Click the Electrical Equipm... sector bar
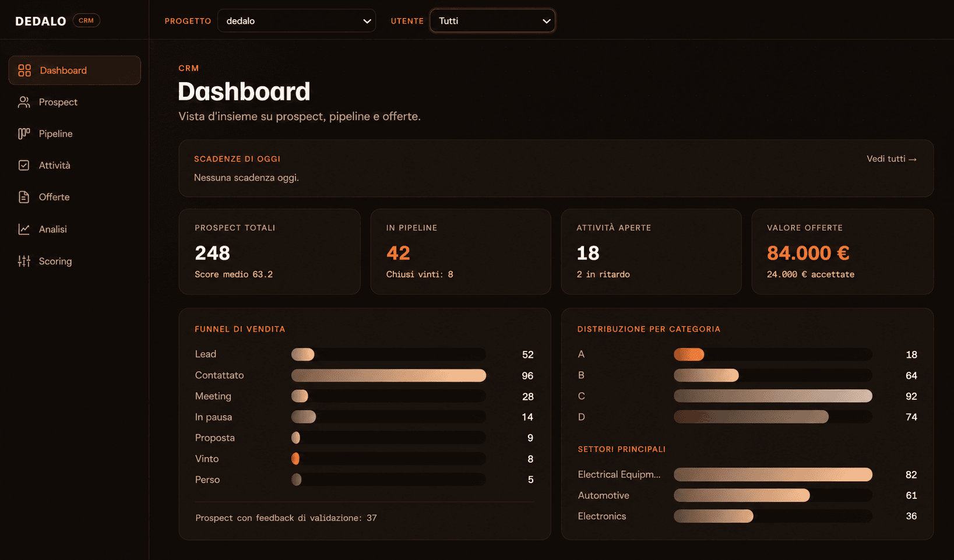The height and width of the screenshot is (560, 954). coord(773,475)
